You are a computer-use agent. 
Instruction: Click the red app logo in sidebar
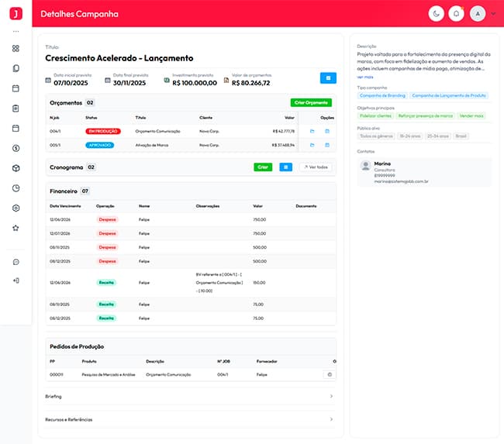(16, 13)
